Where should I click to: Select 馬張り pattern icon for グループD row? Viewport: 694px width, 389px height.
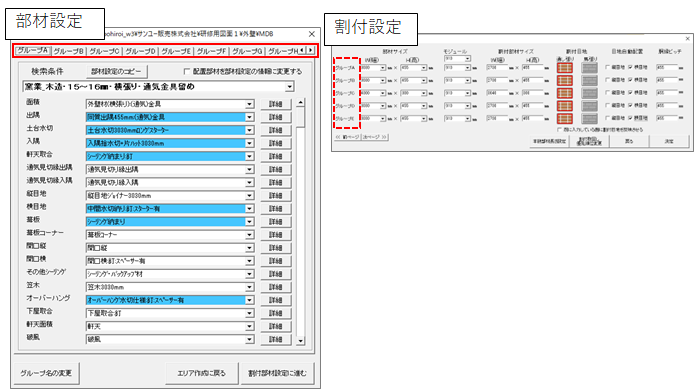[x=589, y=106]
